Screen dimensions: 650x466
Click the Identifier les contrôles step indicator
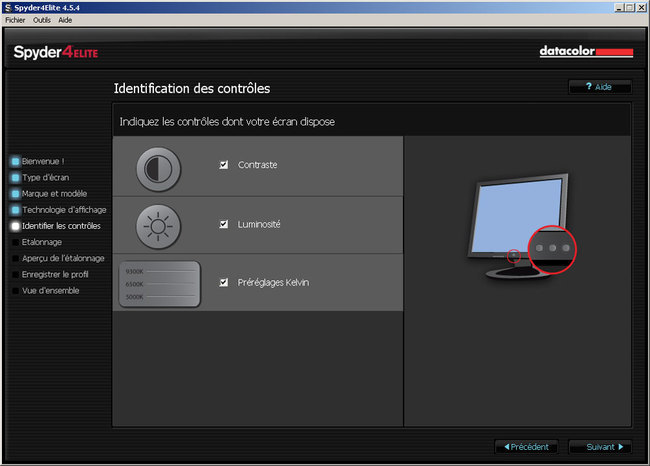tap(15, 226)
